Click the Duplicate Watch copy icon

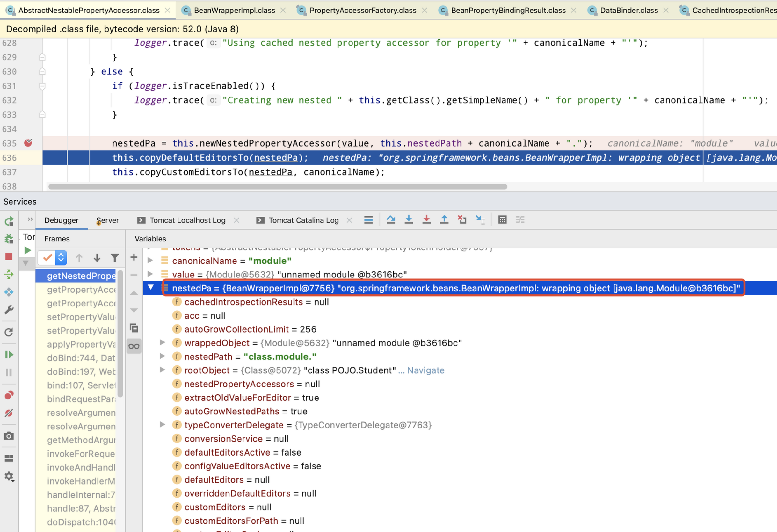(x=134, y=328)
